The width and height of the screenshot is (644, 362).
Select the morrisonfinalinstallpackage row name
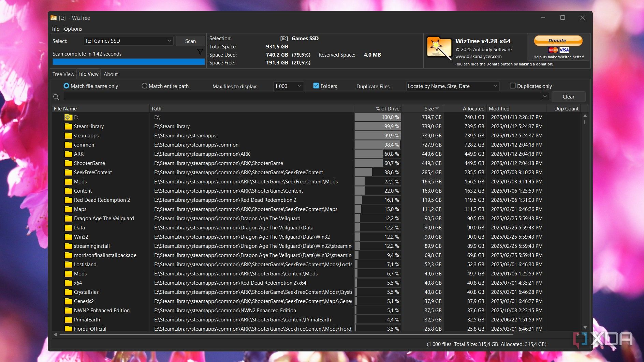[x=105, y=255]
